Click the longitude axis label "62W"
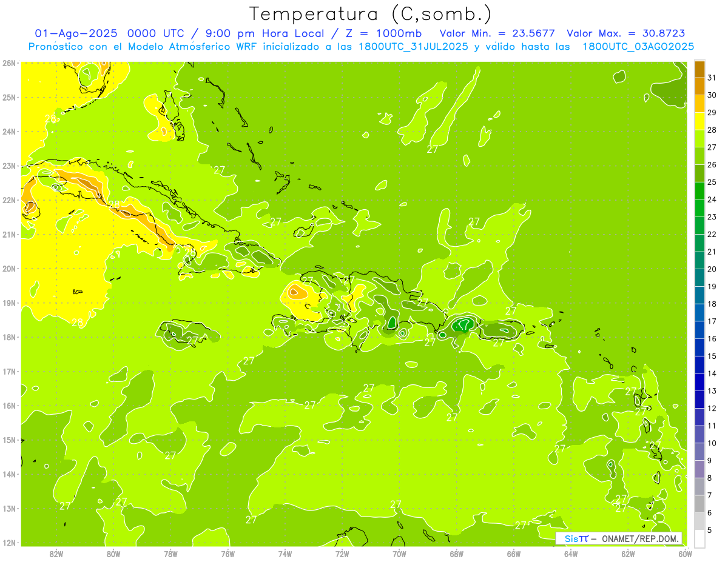The height and width of the screenshot is (562, 728). (x=628, y=554)
